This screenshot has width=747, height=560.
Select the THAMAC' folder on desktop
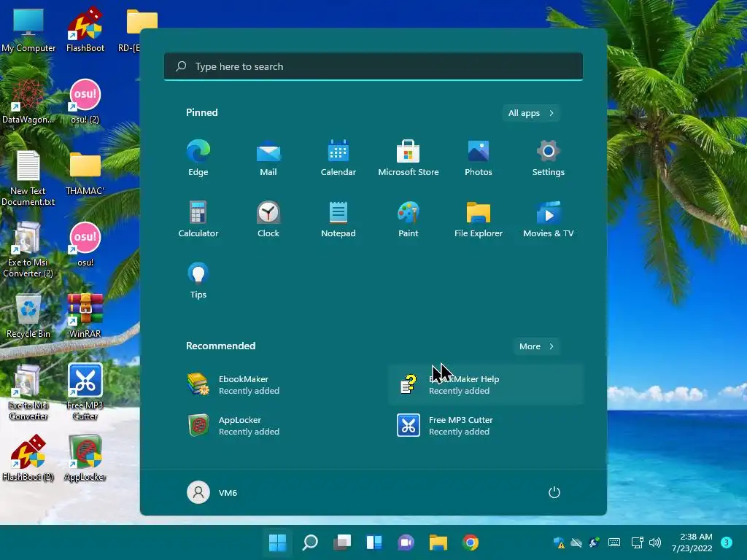click(x=85, y=174)
